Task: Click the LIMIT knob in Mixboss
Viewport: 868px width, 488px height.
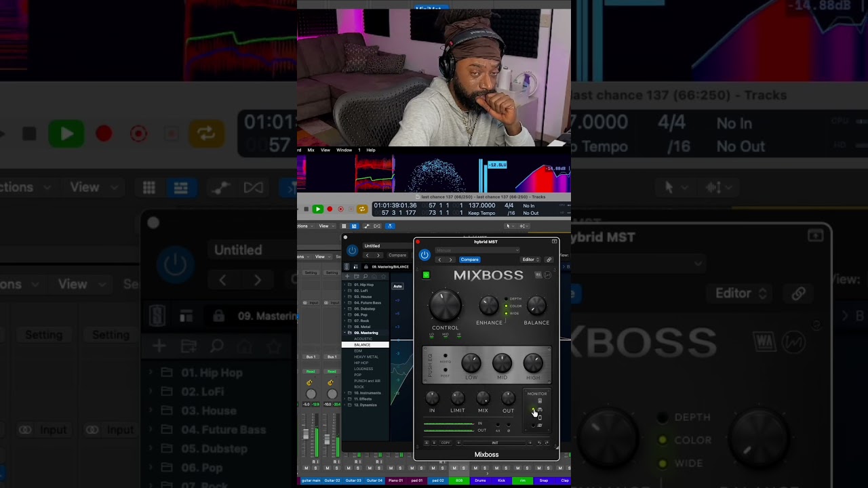Action: (x=458, y=398)
